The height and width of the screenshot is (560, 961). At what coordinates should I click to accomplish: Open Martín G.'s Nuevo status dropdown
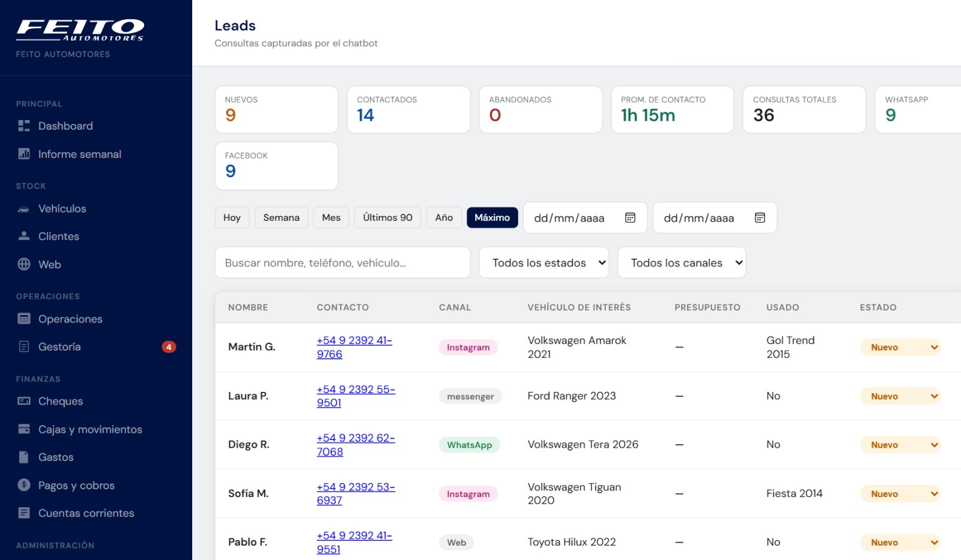(900, 348)
